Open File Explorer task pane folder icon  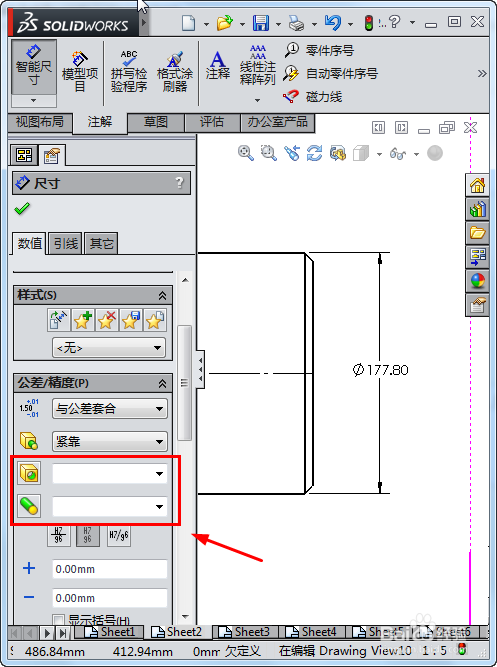pos(477,233)
